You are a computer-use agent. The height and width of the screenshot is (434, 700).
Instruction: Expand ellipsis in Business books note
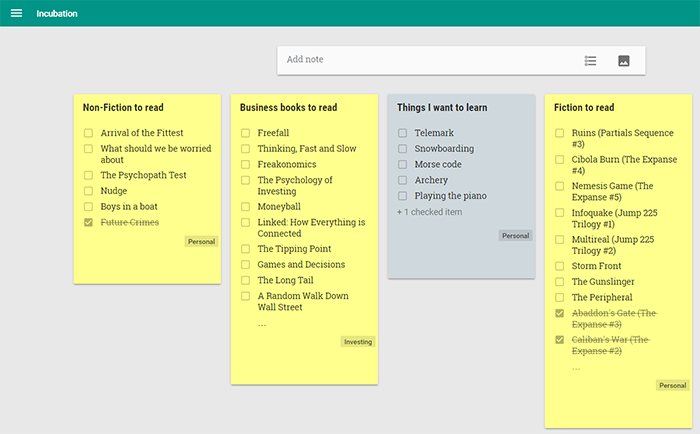[262, 324]
